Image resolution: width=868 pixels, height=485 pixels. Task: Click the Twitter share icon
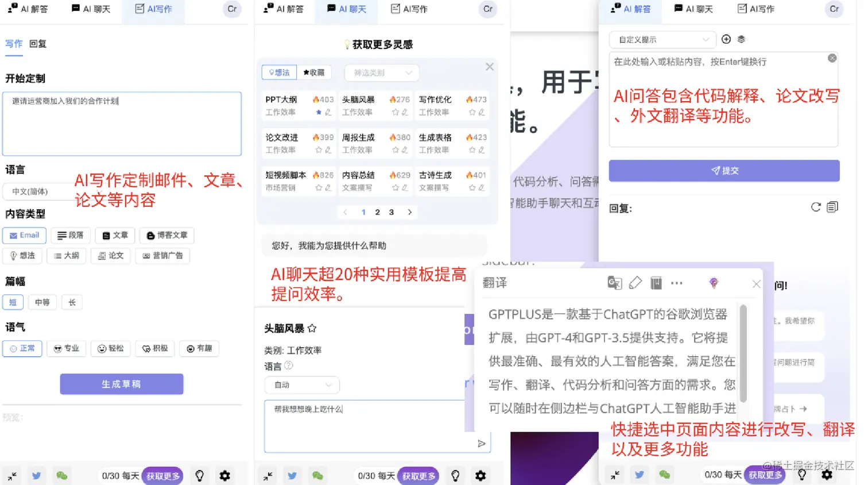[x=36, y=475]
